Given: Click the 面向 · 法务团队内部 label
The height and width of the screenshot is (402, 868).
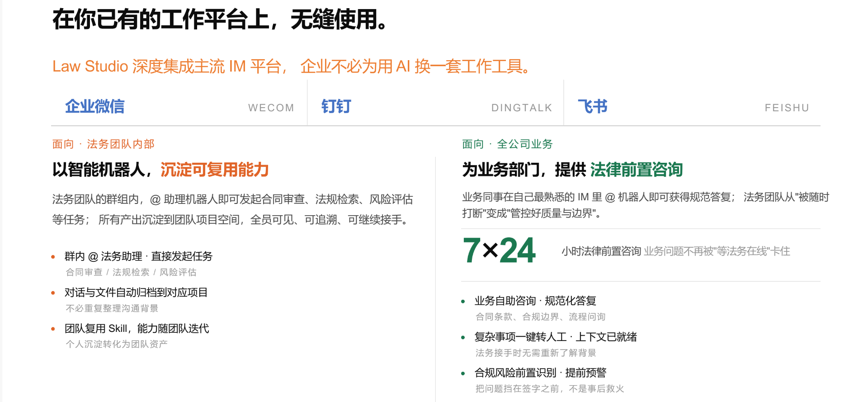Looking at the screenshot, I should [104, 144].
